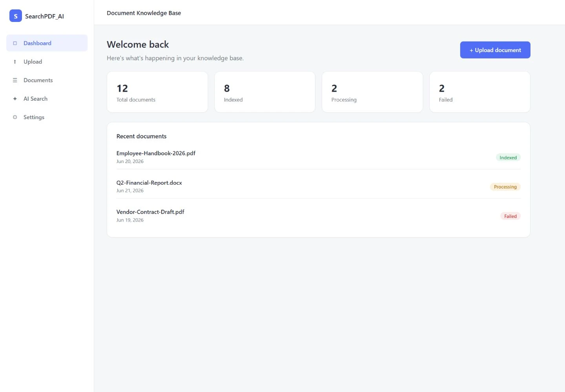Click the Document Knowledge Base title
This screenshot has height=392, width=565.
point(144,13)
